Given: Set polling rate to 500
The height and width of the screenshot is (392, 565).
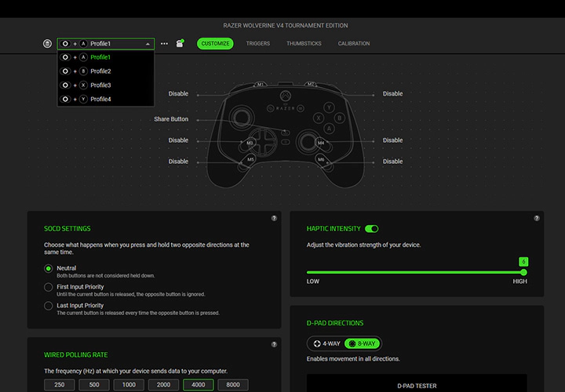Looking at the screenshot, I should (x=94, y=385).
